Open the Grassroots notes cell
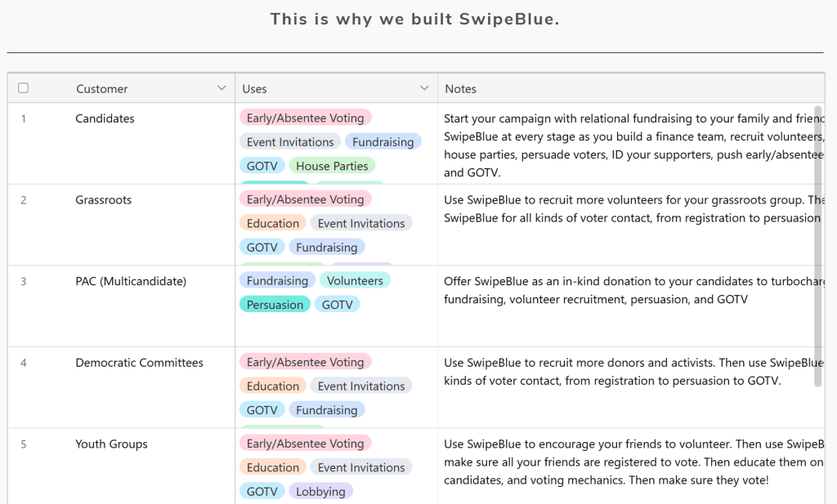Screen dimensions: 837x504 coord(632,225)
